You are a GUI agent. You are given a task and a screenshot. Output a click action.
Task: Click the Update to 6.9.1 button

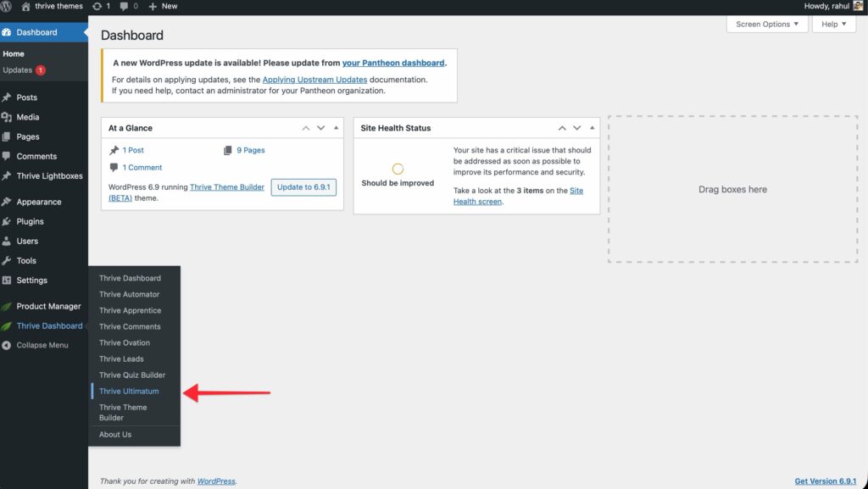(x=303, y=187)
